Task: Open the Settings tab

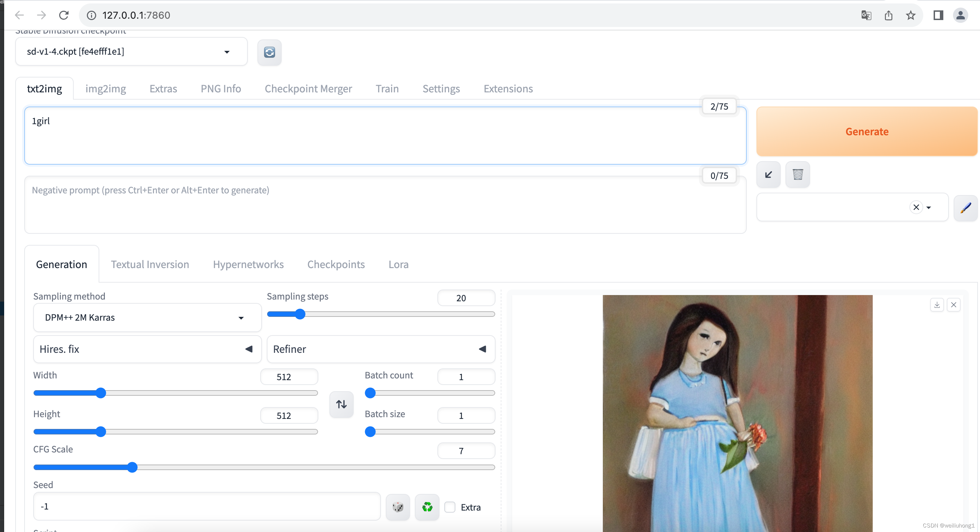Action: coord(441,89)
